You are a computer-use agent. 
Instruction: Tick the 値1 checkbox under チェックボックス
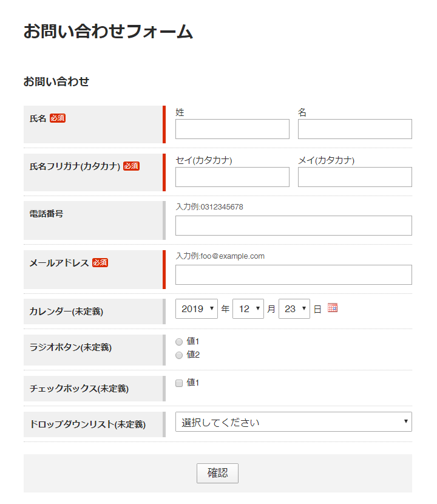pyautogui.click(x=179, y=383)
